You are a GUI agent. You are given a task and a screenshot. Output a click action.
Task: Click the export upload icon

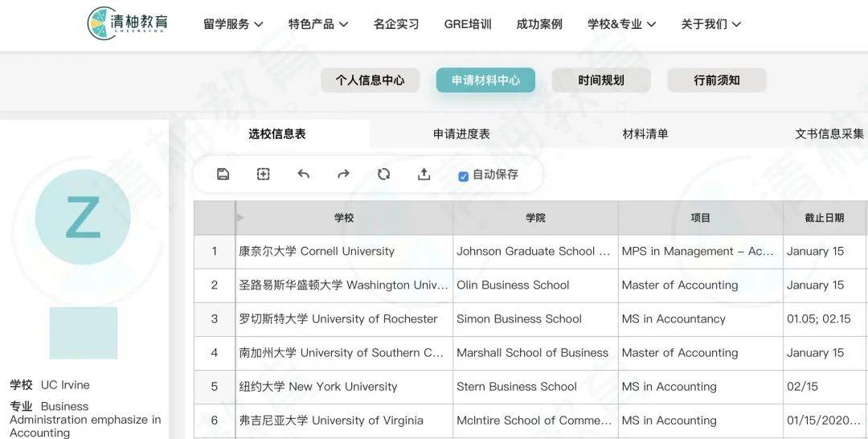tap(424, 174)
